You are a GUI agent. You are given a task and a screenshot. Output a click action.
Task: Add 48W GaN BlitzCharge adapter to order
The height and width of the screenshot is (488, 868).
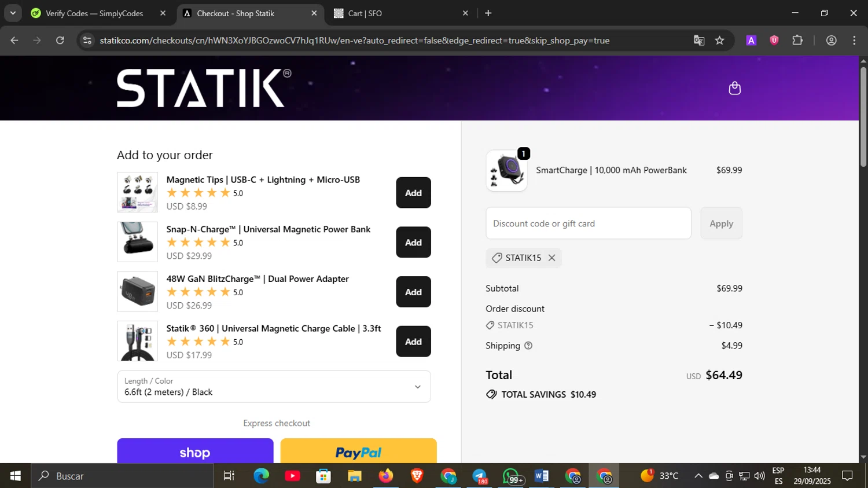413,292
